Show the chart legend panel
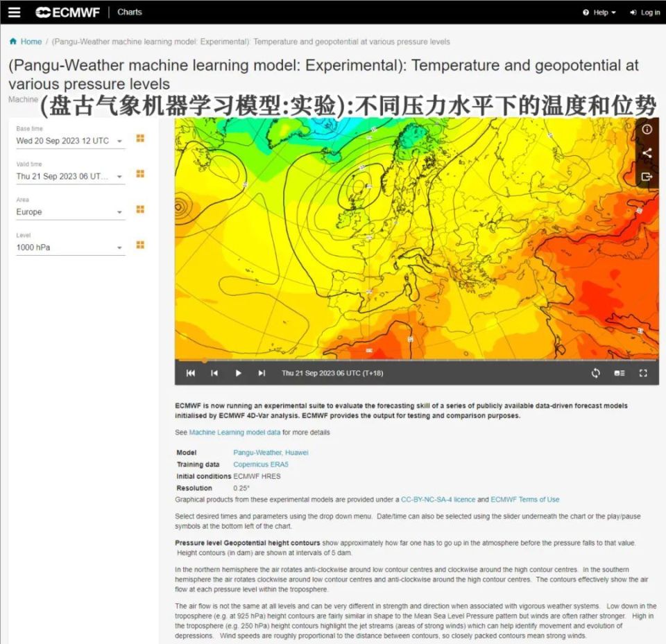This screenshot has width=666, height=644. coord(619,373)
